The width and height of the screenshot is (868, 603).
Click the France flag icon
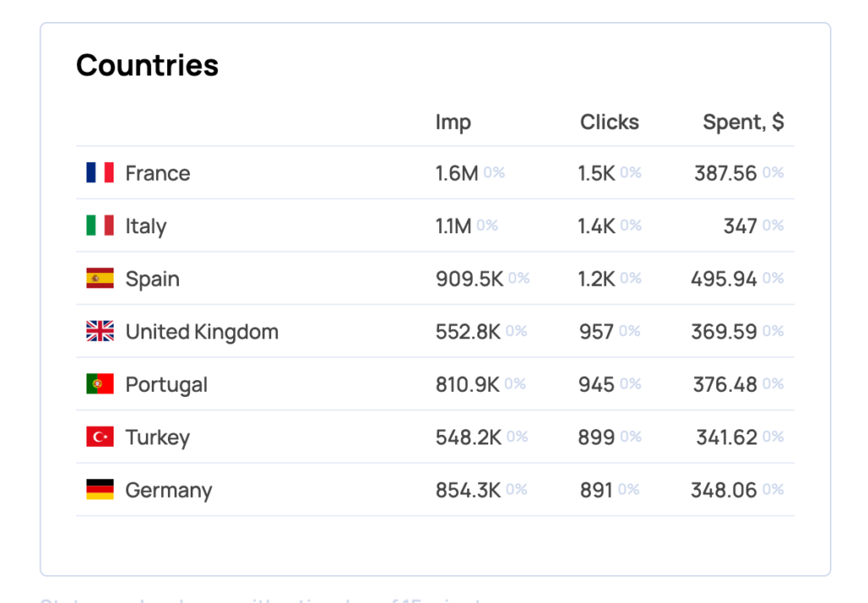click(100, 173)
